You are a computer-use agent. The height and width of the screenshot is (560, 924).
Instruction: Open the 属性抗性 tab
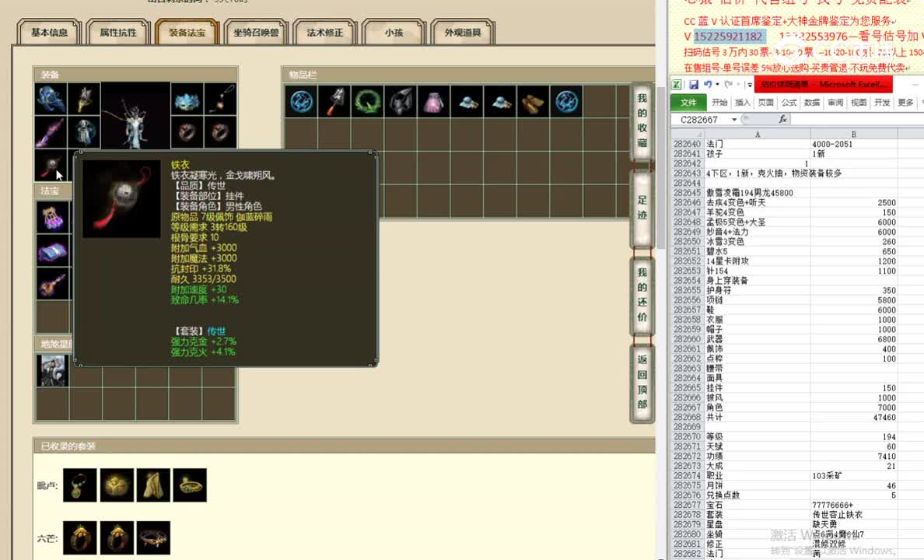(118, 33)
